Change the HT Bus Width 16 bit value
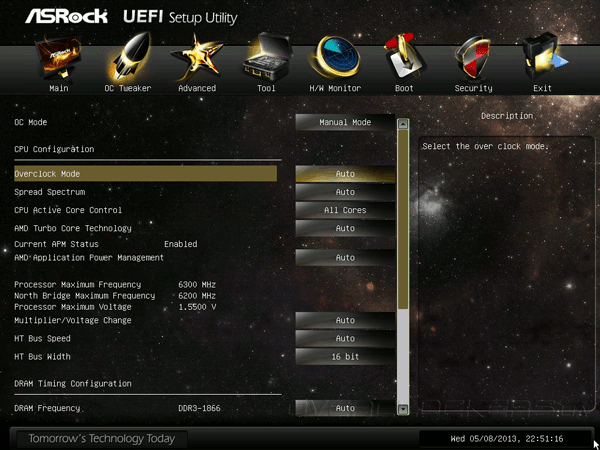600x450 pixels. (x=345, y=357)
